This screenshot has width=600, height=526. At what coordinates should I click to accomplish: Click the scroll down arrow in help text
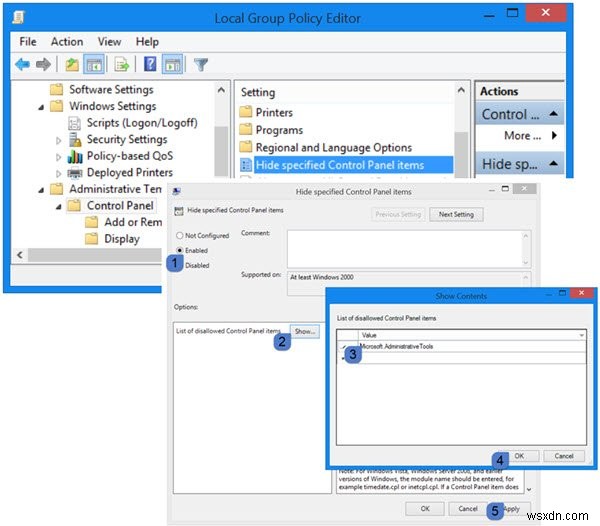click(x=529, y=489)
